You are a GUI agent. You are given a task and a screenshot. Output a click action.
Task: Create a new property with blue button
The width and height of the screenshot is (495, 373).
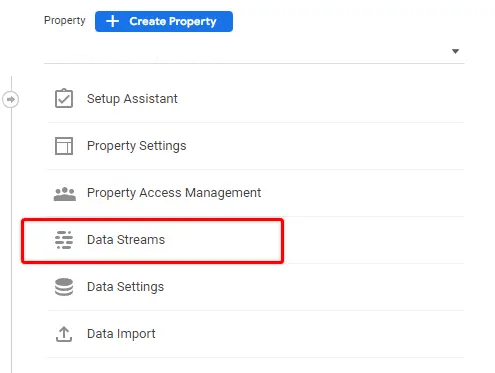pos(164,21)
